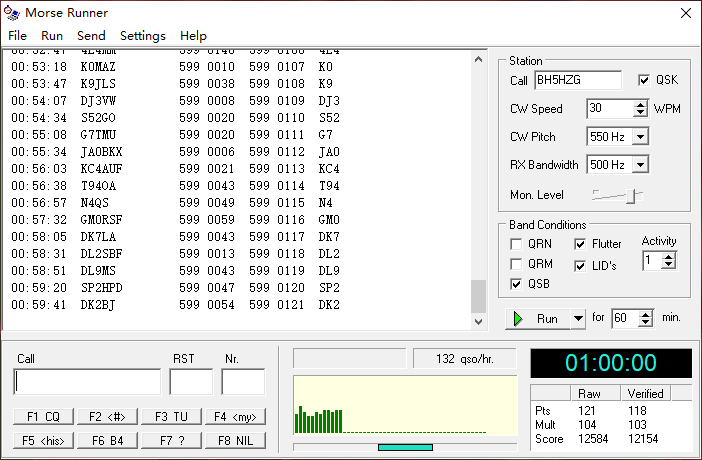Click the F7 ? button

coord(171,441)
